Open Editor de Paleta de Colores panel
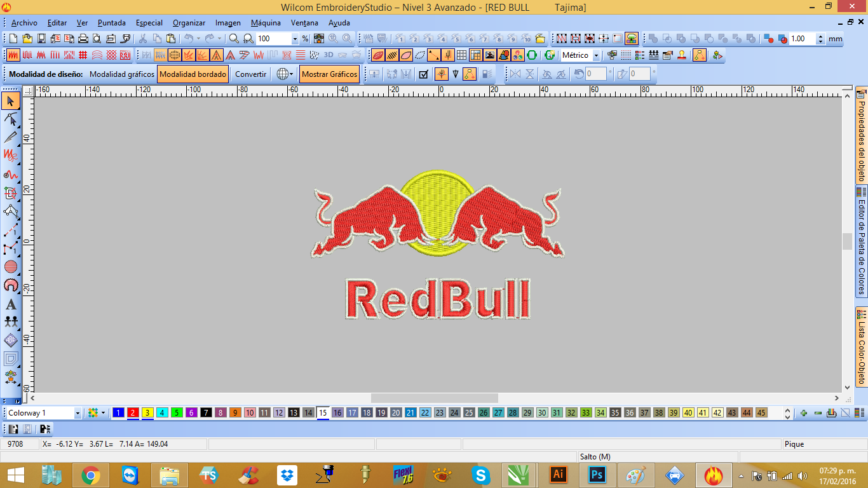 click(862, 241)
